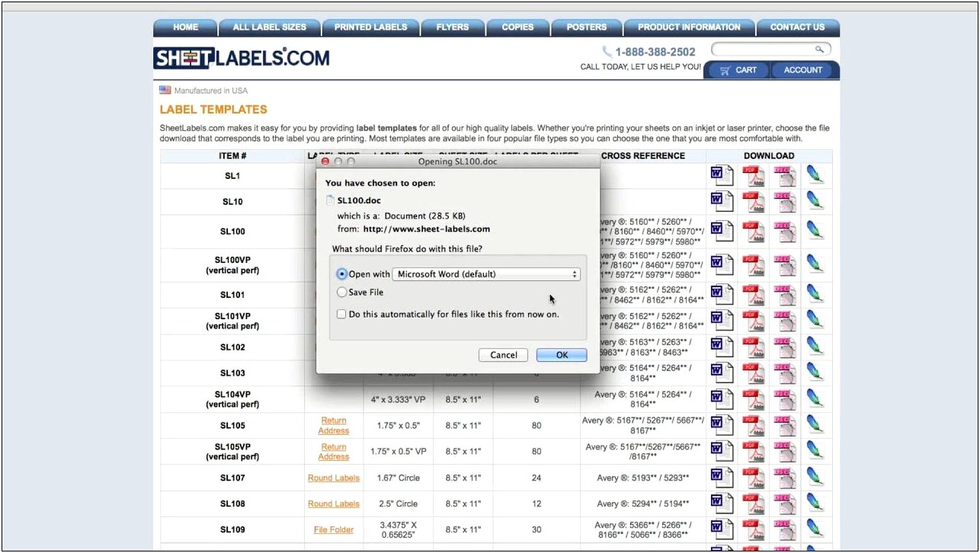
Task: Open the Microsoft Word (default) application dropdown
Action: pos(486,274)
